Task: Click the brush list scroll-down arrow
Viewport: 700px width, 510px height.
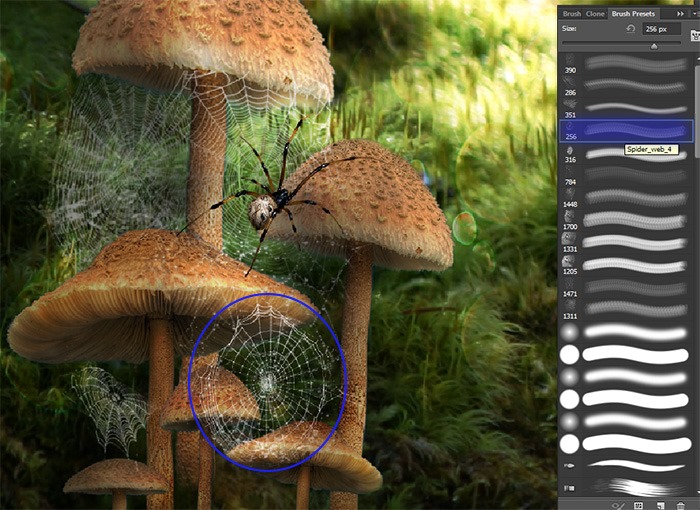Action: (x=697, y=493)
